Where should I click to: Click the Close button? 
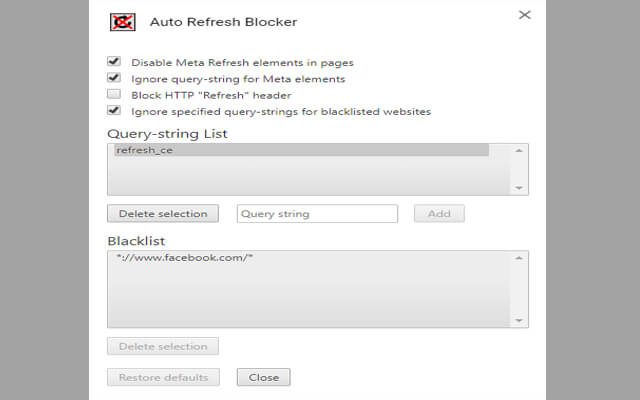[264, 377]
